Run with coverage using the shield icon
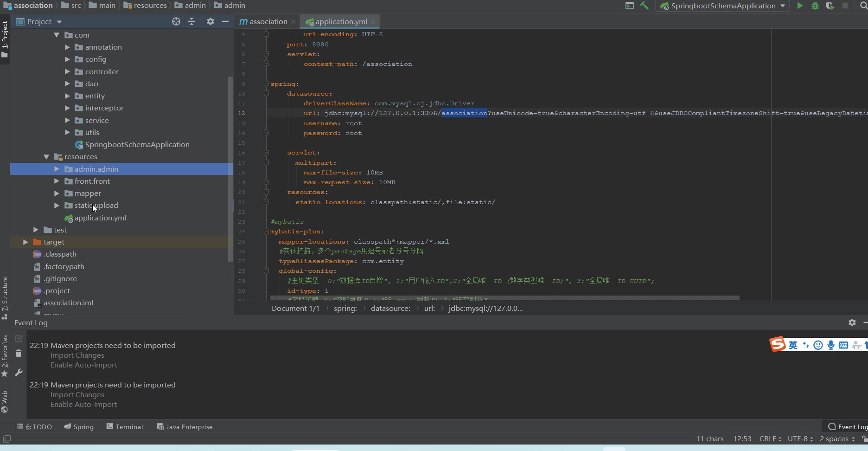The width and height of the screenshot is (868, 451). coord(830,6)
